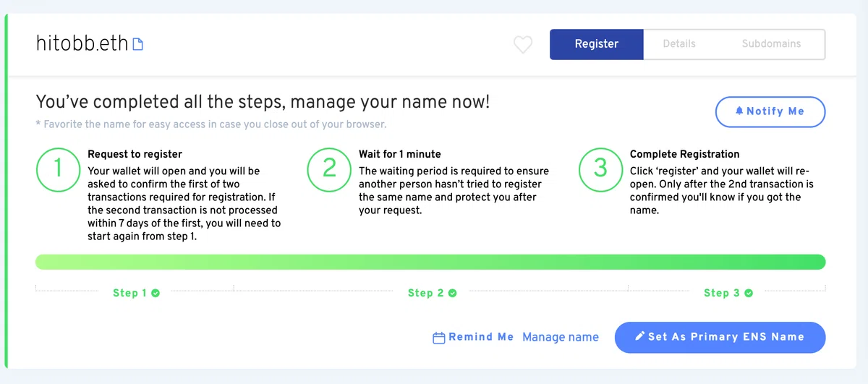Click Step 3 green checkmark icon
Viewport: 868px width, 384px height.
[x=749, y=293]
